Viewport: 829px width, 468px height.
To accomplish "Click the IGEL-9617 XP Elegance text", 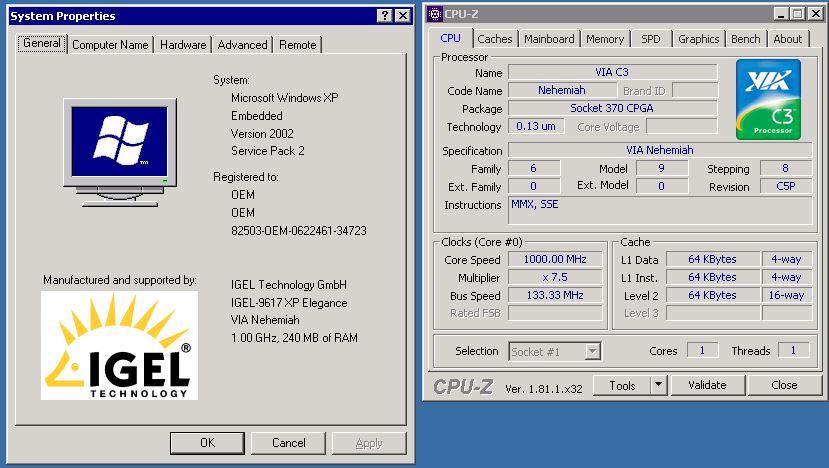I will pos(289,303).
